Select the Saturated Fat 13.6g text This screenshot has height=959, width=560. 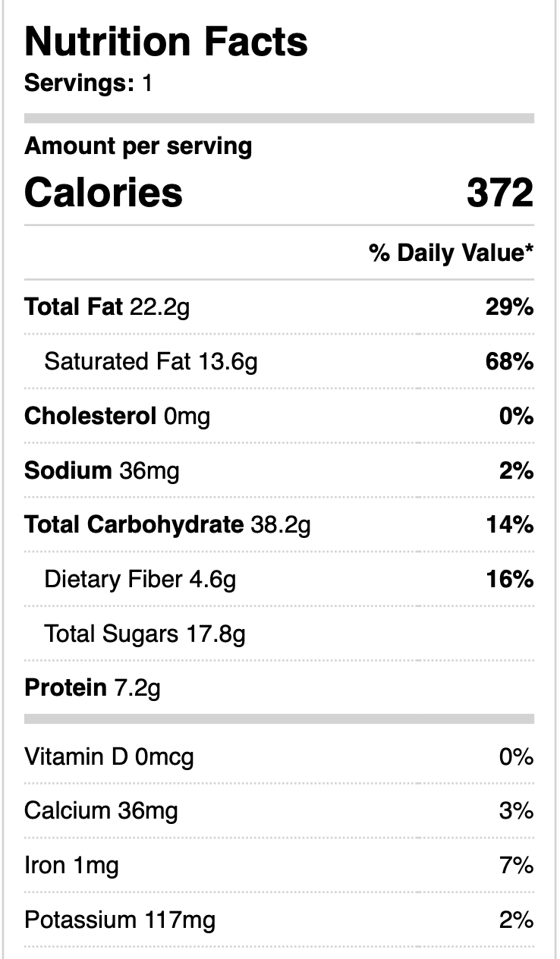151,362
